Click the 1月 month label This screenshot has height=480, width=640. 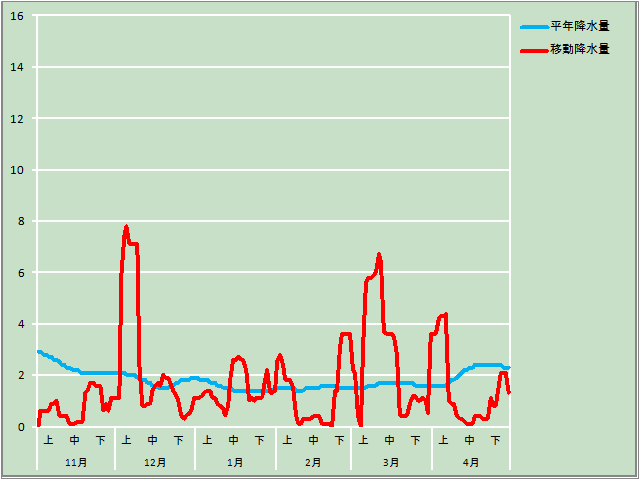(x=235, y=462)
